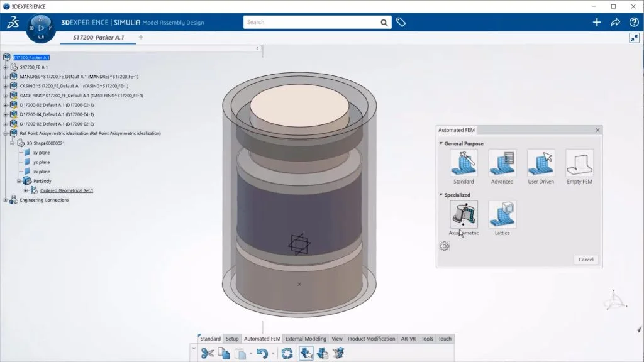644x362 pixels.
Task: Open the View ribbon tab
Action: click(336, 339)
